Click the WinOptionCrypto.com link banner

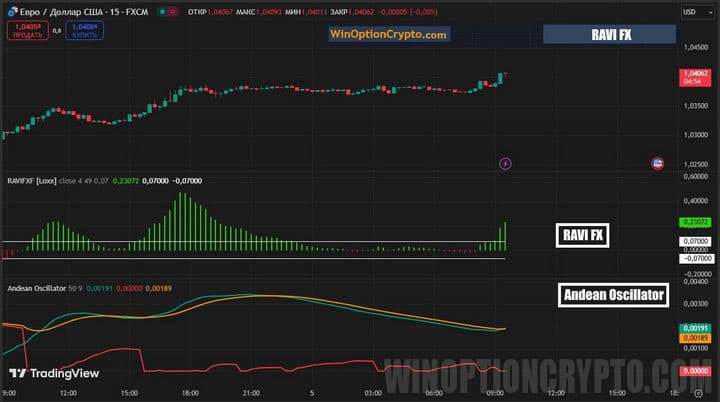click(x=389, y=35)
